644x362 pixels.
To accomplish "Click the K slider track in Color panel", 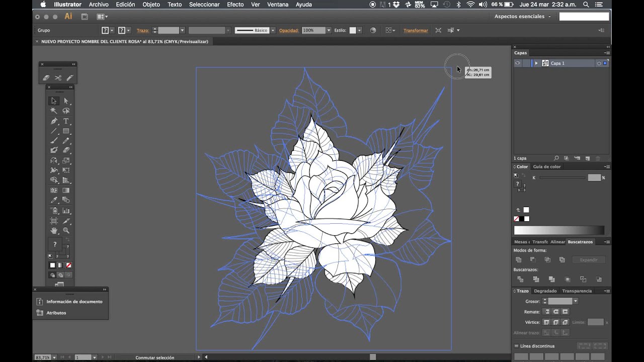I will click(562, 177).
